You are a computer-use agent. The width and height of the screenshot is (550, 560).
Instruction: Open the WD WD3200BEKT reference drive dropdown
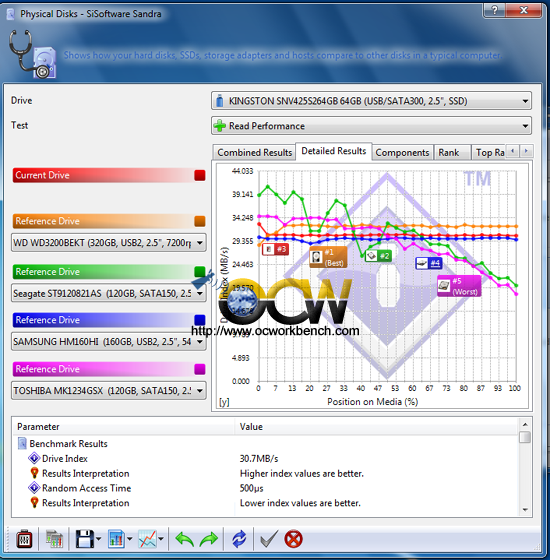coord(109,243)
